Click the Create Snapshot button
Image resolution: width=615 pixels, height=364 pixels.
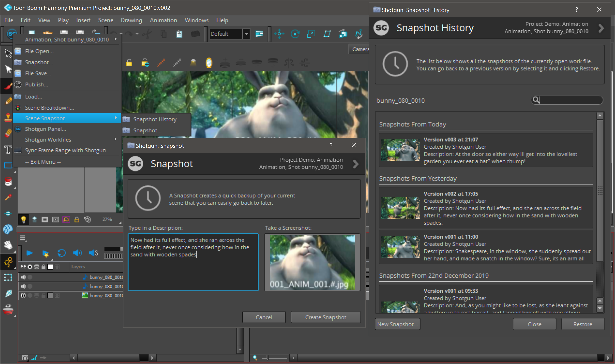click(325, 317)
